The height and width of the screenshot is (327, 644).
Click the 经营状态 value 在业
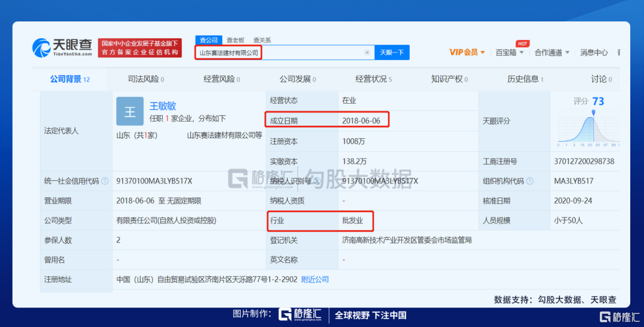(x=349, y=101)
